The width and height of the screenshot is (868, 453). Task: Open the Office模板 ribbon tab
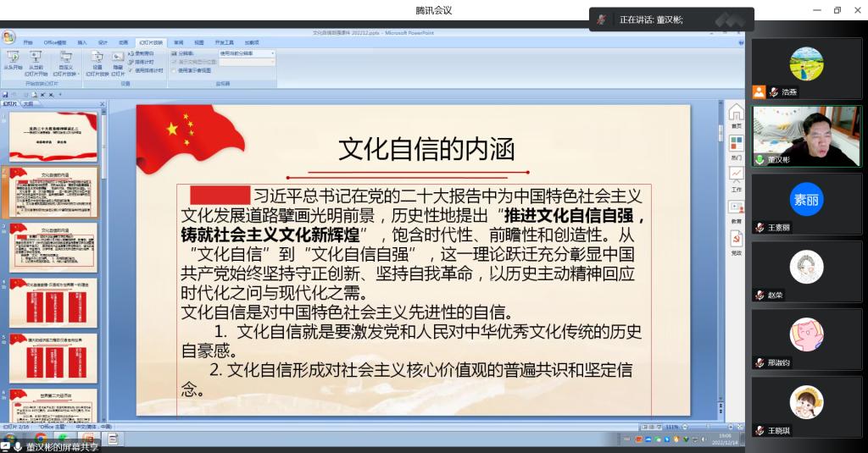pyautogui.click(x=55, y=42)
